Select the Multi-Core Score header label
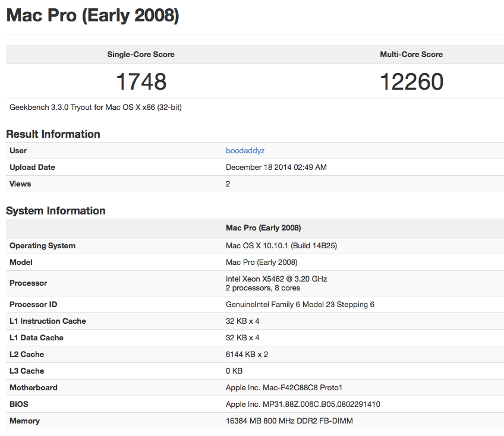The image size is (504, 436). point(411,55)
